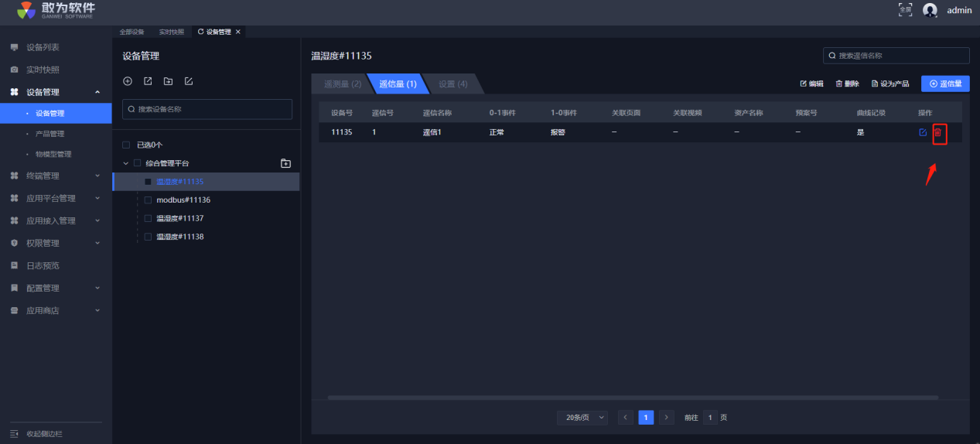The image size is (980, 444).
Task: Toggle the 已选0个 select-all checkbox
Action: point(126,145)
